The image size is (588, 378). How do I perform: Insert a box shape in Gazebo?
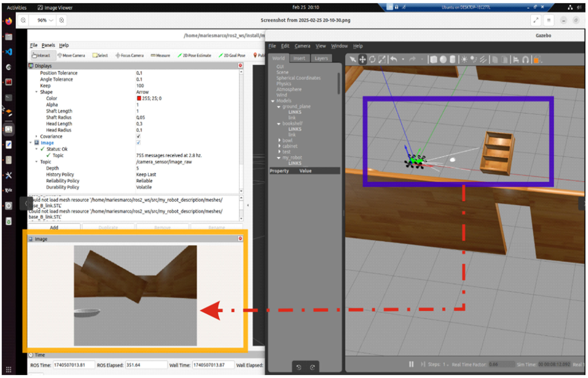(433, 60)
